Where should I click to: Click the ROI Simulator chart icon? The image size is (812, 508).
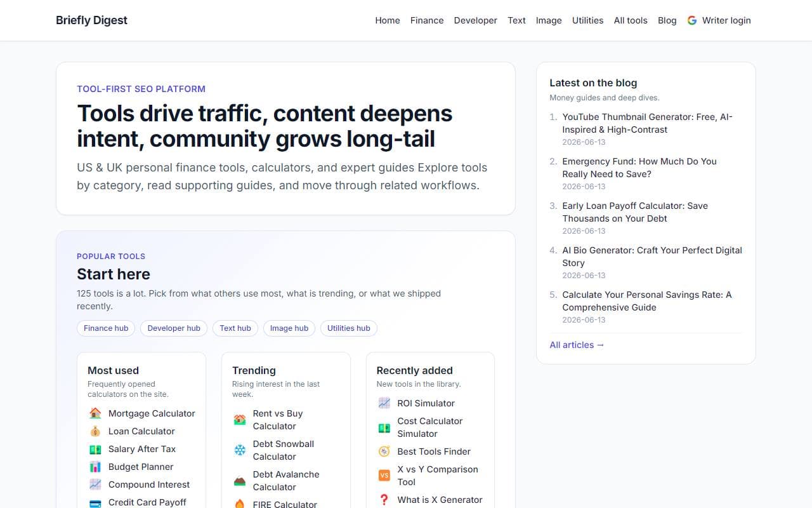pos(384,403)
